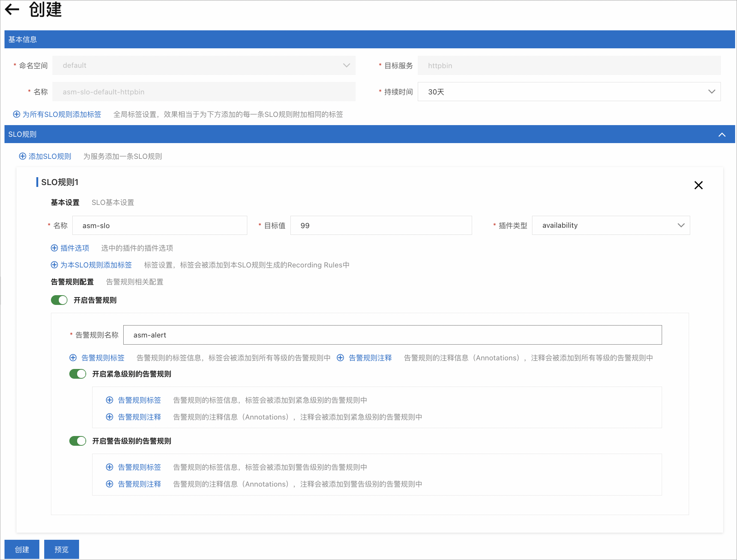Click plus icon for top-level 告警规则注释
This screenshot has width=737, height=560.
340,358
